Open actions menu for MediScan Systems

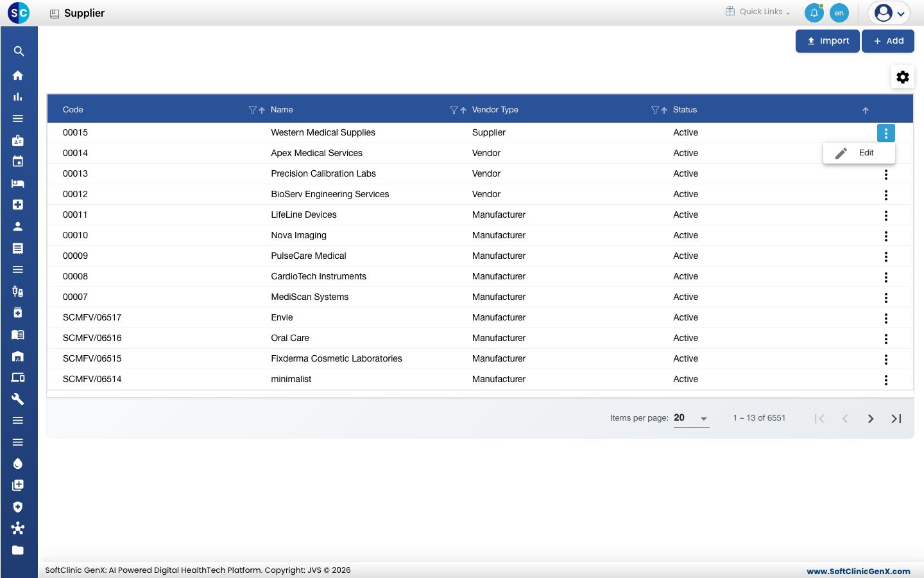886,298
